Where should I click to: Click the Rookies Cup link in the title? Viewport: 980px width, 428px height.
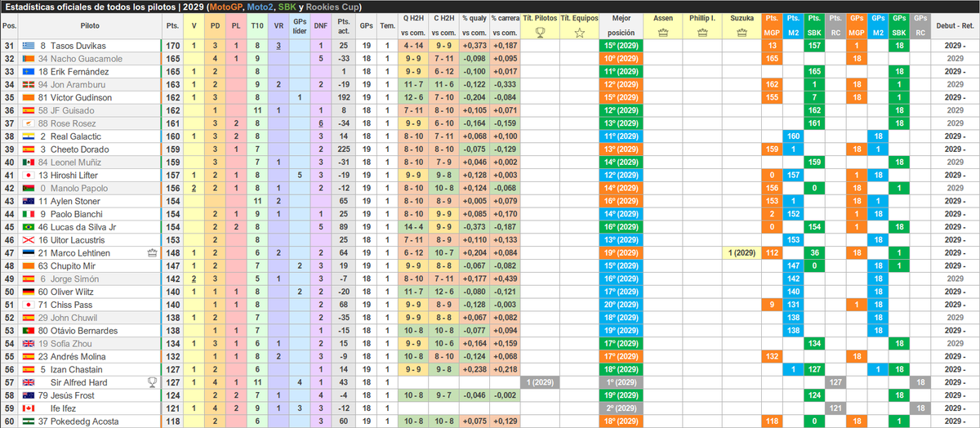coord(333,7)
